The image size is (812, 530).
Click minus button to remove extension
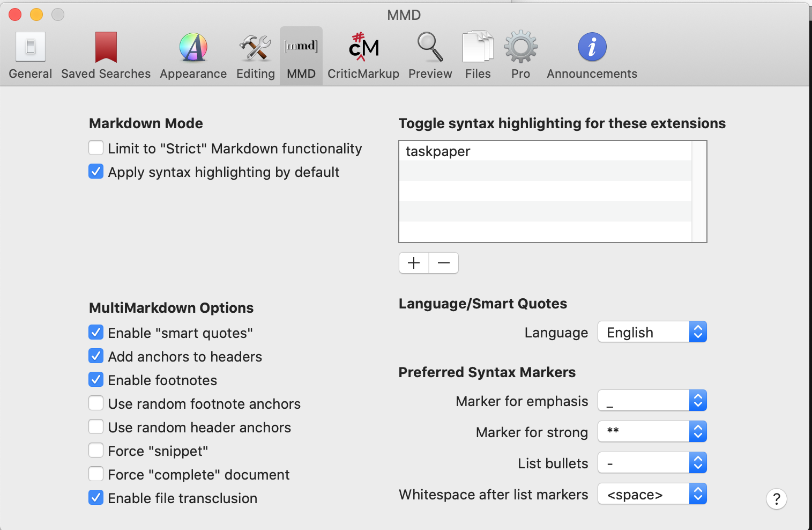(444, 263)
